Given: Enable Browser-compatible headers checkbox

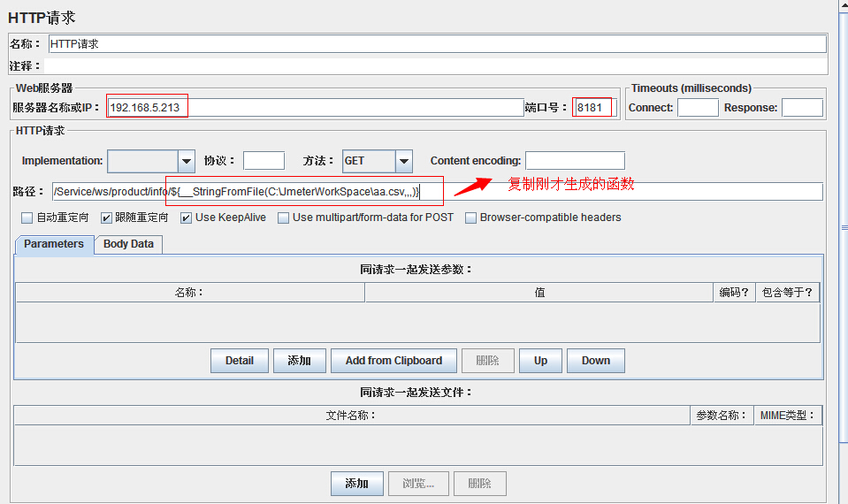Looking at the screenshot, I should (x=470, y=218).
